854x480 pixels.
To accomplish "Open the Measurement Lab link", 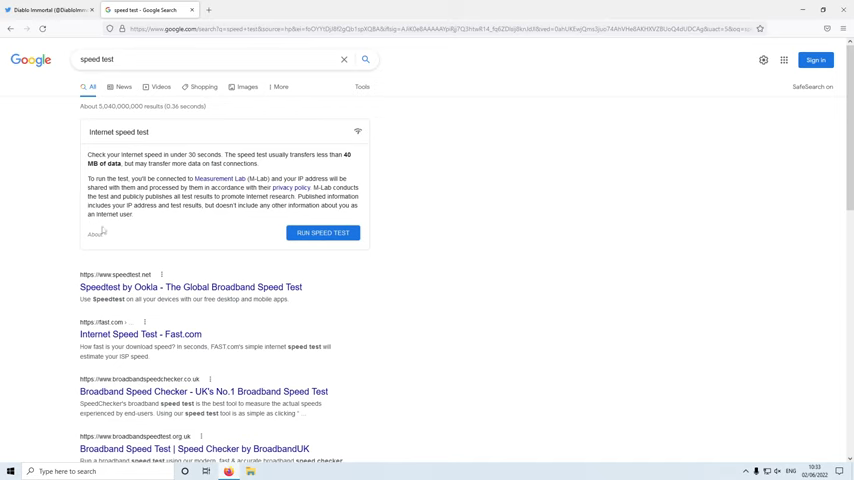I will pyautogui.click(x=220, y=179).
